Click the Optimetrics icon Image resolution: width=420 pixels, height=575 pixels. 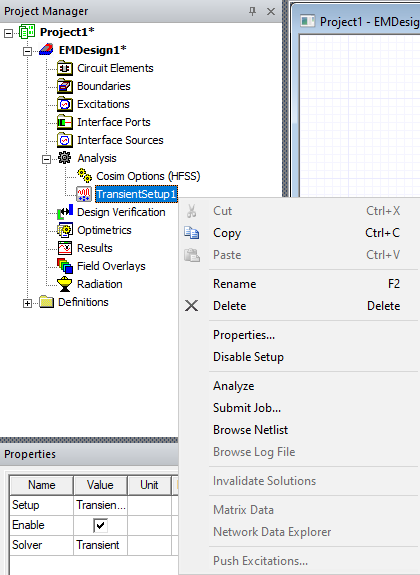tap(65, 230)
